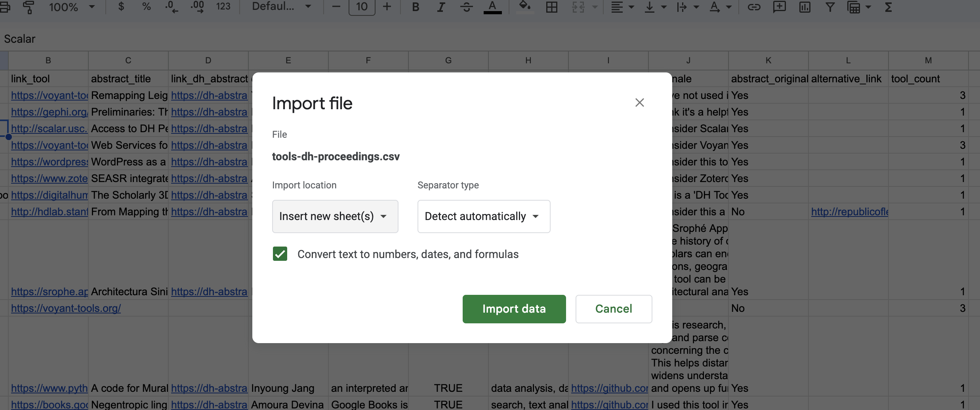This screenshot has width=980, height=410.
Task: Close the Import file dialog
Action: coord(639,103)
